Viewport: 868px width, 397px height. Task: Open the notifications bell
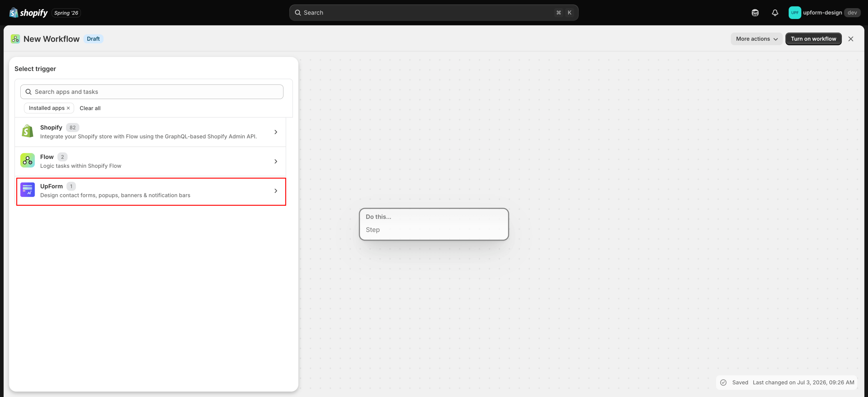tap(775, 13)
